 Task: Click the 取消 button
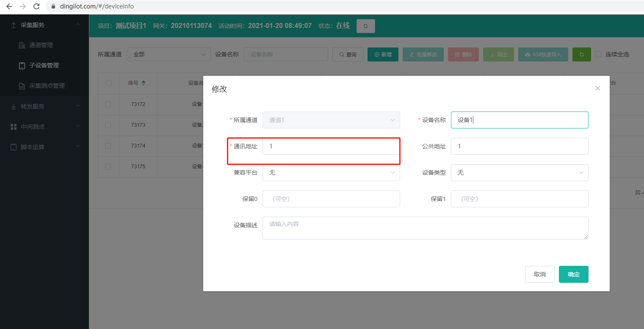539,274
